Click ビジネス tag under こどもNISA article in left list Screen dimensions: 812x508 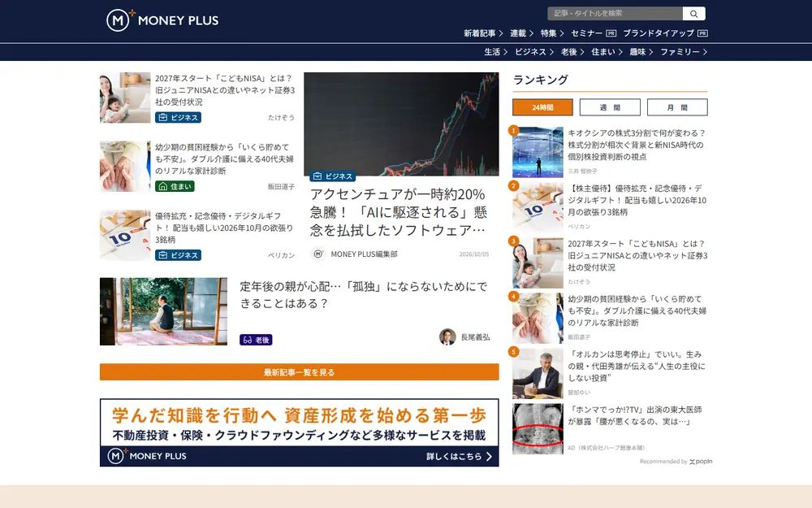coord(178,118)
